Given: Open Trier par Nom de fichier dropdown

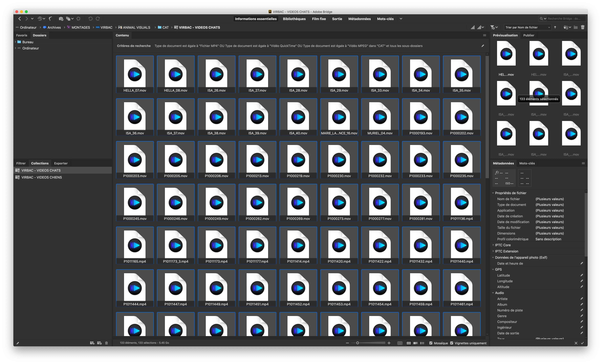Looking at the screenshot, I should click(527, 27).
